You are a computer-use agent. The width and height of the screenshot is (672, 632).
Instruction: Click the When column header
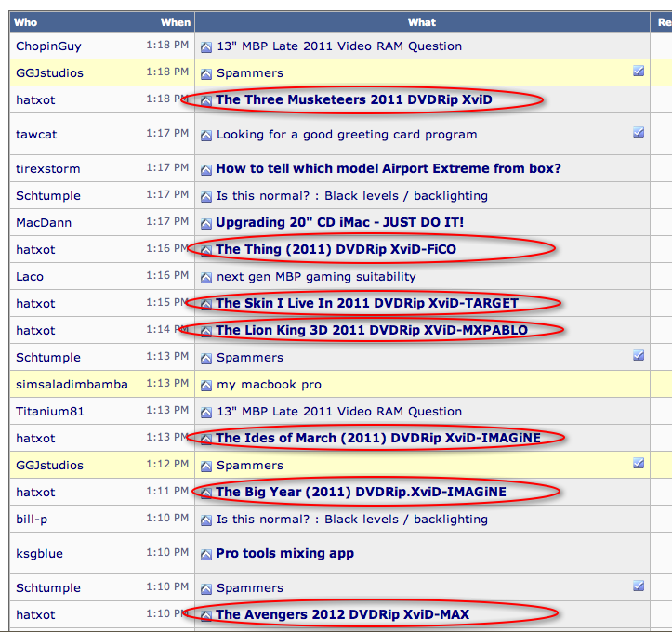(176, 22)
